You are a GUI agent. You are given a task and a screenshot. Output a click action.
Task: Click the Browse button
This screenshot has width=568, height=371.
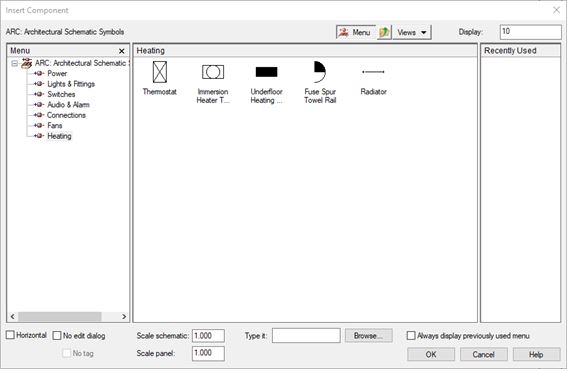368,336
